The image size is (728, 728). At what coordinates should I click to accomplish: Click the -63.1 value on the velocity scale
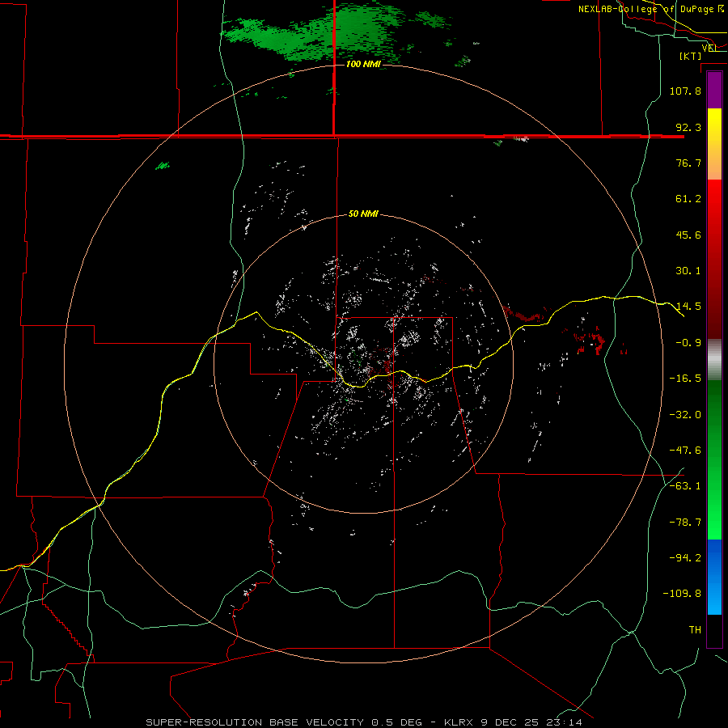click(x=685, y=486)
